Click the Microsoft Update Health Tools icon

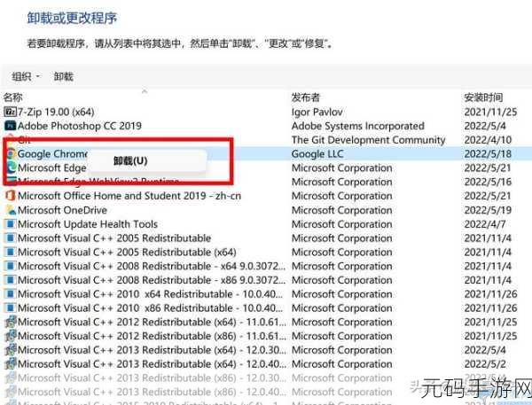(10, 224)
